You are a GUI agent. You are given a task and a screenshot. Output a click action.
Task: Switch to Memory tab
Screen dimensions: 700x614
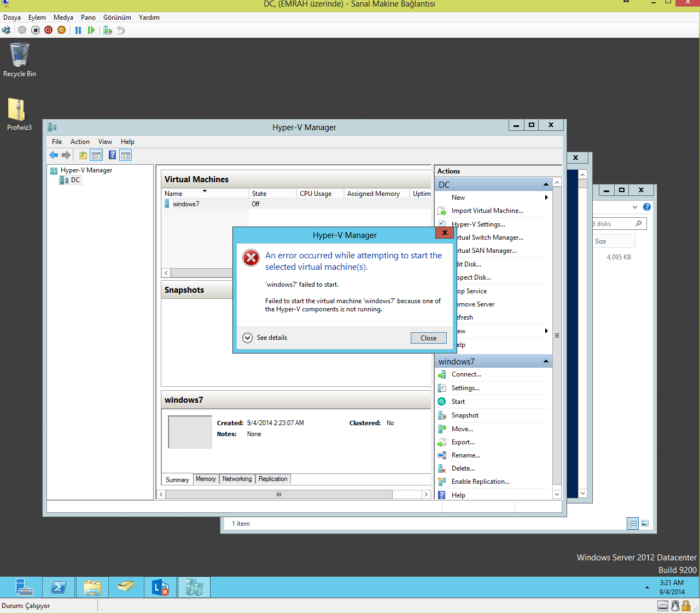(x=206, y=479)
